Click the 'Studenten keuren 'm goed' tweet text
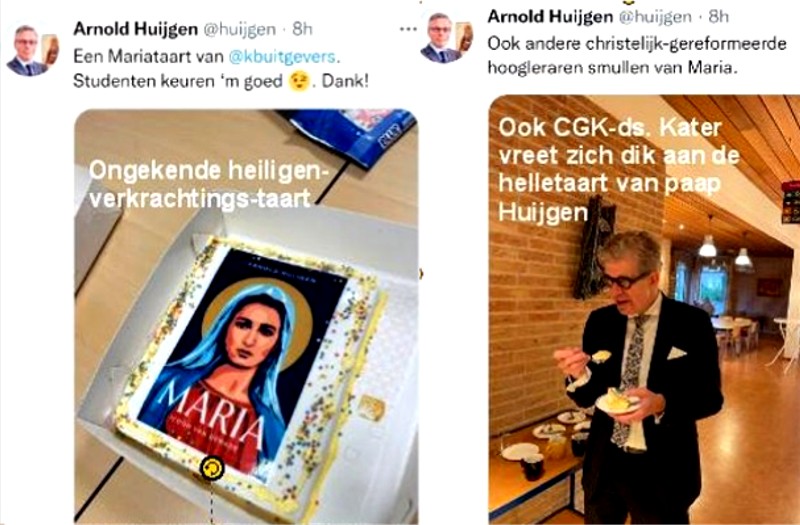 pyautogui.click(x=178, y=81)
